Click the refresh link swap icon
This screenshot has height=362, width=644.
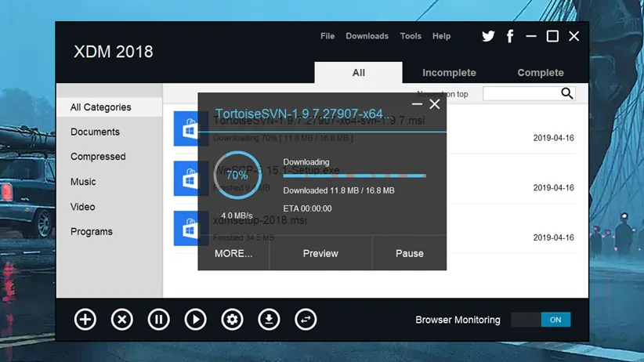pos(306,320)
